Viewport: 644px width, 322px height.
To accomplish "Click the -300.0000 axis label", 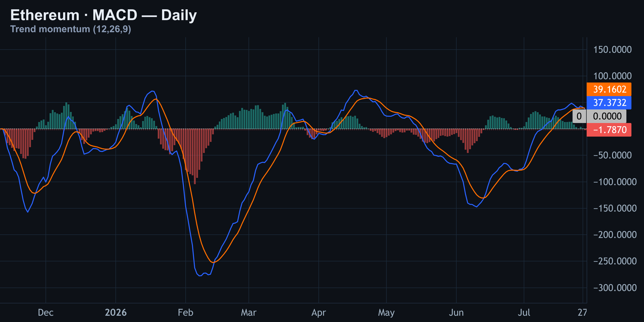I will tap(615, 288).
